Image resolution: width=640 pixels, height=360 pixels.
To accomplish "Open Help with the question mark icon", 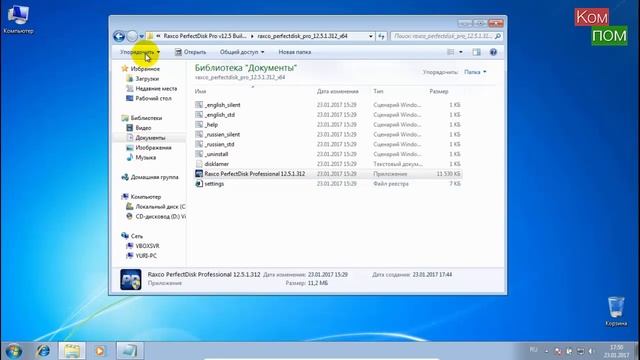I will click(x=493, y=52).
